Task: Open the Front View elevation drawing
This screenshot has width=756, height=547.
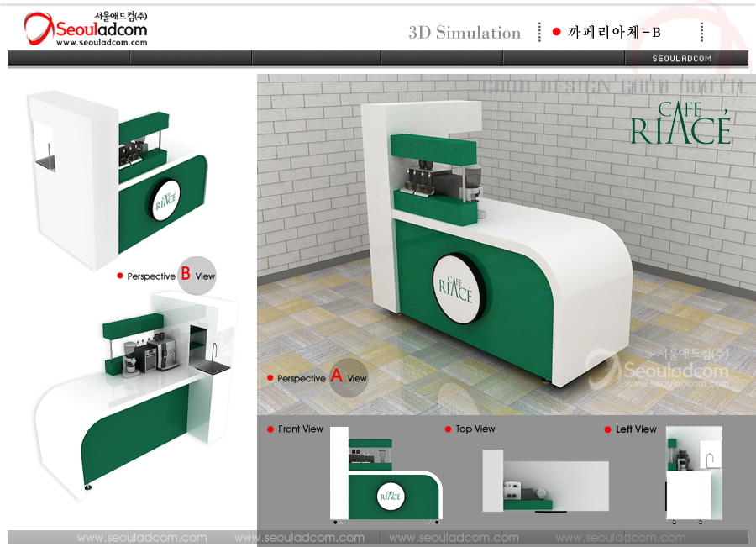Action: [x=386, y=475]
